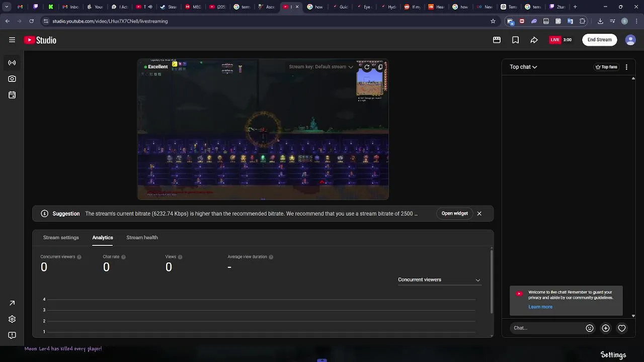This screenshot has width=644, height=362.
Task: Open a new browser tab
Action: (x=575, y=7)
